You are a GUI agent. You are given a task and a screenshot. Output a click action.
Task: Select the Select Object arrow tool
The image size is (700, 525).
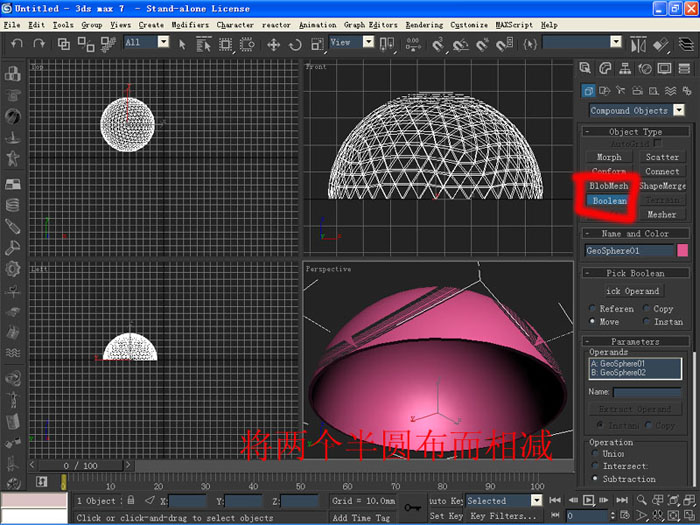coord(182,44)
